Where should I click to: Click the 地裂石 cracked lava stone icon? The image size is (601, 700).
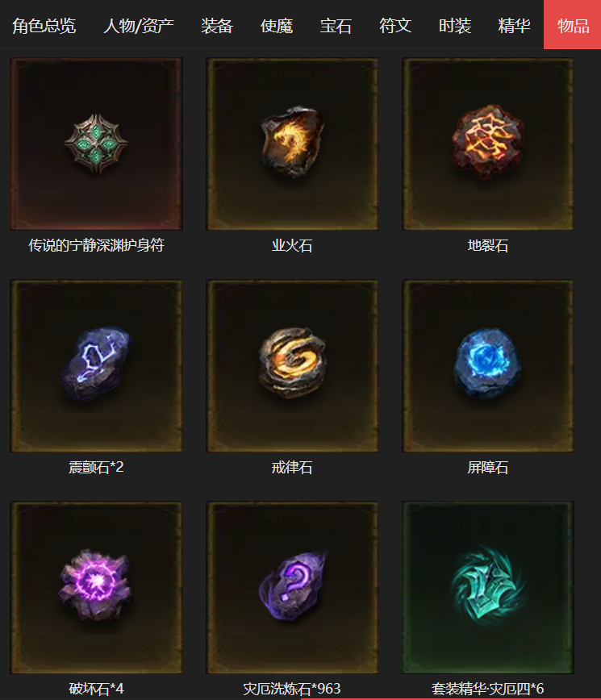[487, 141]
